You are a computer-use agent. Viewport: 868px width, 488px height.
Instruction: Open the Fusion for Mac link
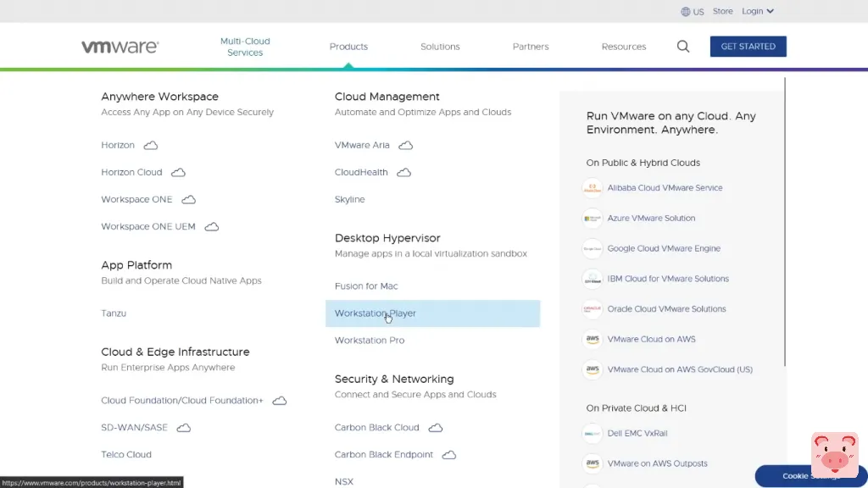(x=366, y=286)
